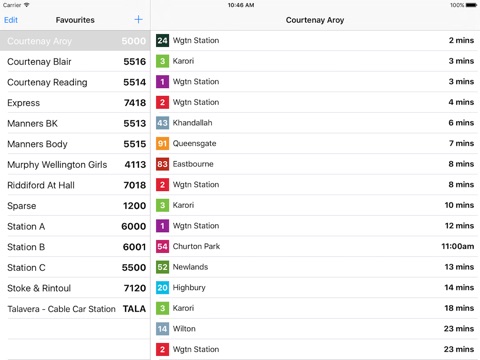Open Stoke & Rintoul stop 7120
The width and height of the screenshot is (480, 360).
coord(75,288)
